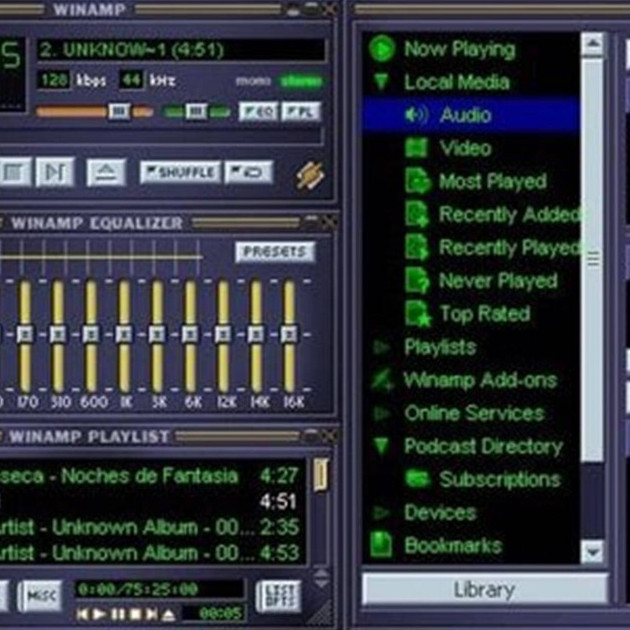
Task: Collapse the Local Media tree node
Action: 381,82
